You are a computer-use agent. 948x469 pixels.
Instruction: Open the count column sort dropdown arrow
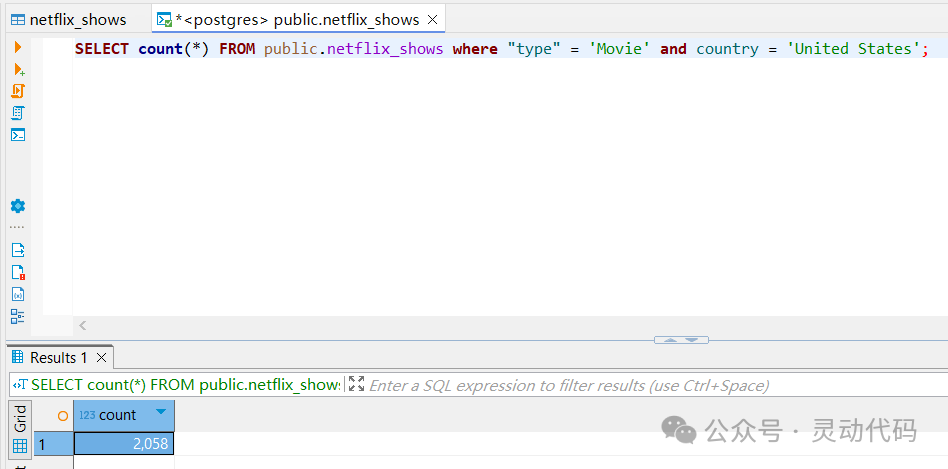coord(160,412)
